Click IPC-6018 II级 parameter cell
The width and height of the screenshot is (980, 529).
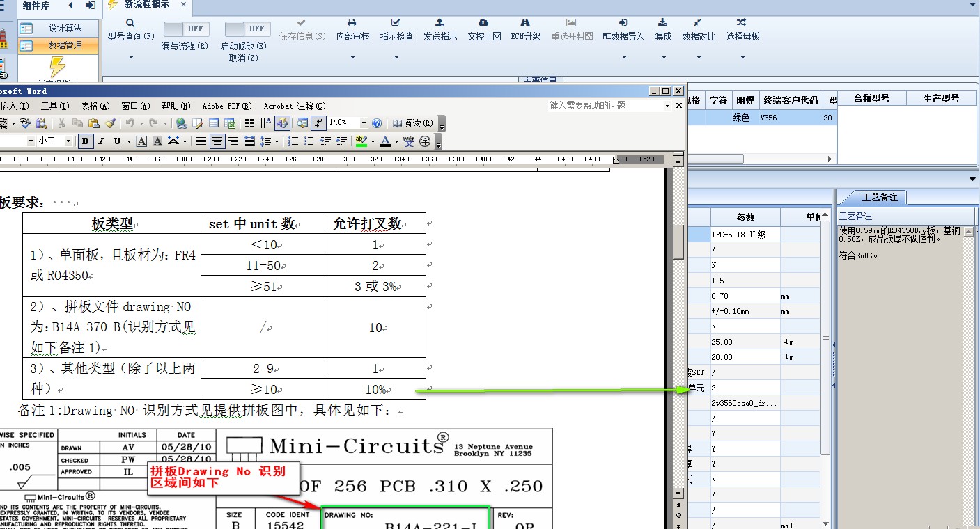(745, 235)
